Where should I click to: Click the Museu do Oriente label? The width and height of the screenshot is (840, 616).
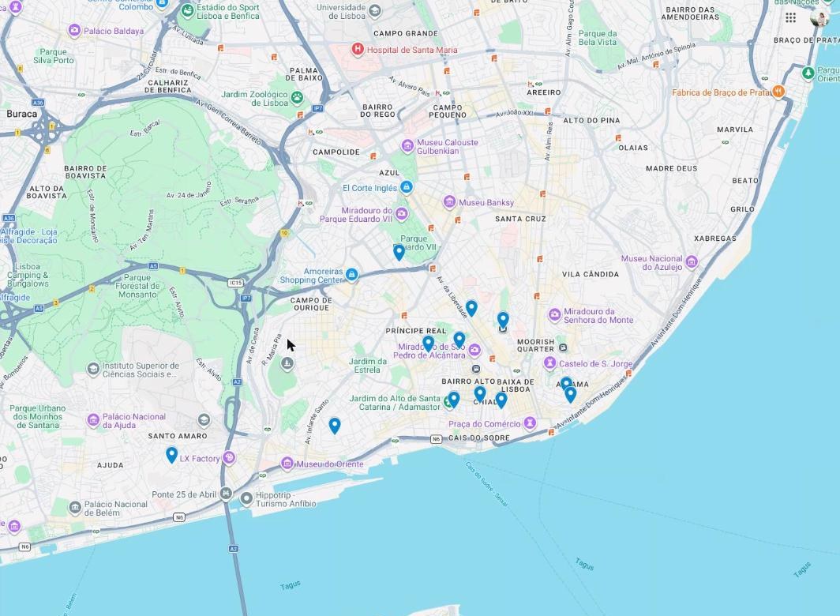pos(330,464)
